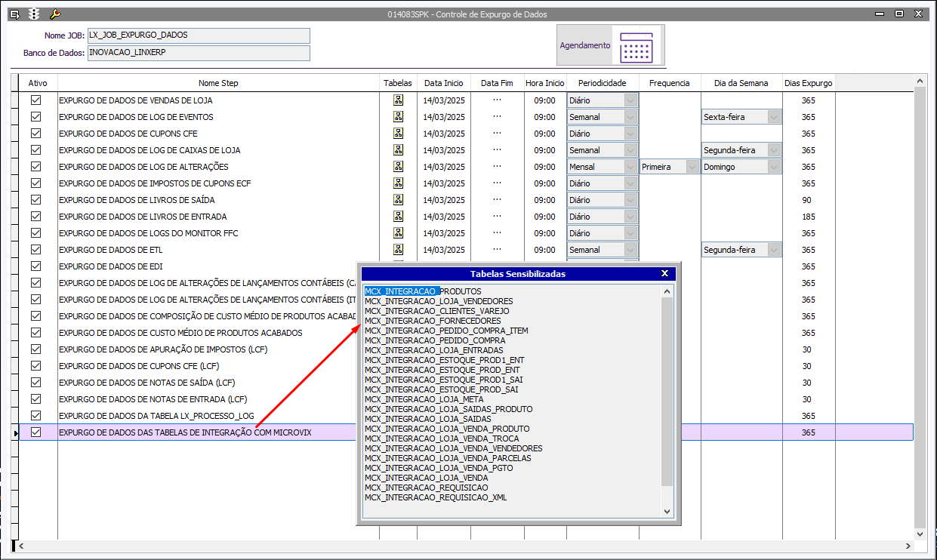
Task: Toggle Ativo for INTEGRAÇÃO COM MICROVIX step
Action: (35, 432)
